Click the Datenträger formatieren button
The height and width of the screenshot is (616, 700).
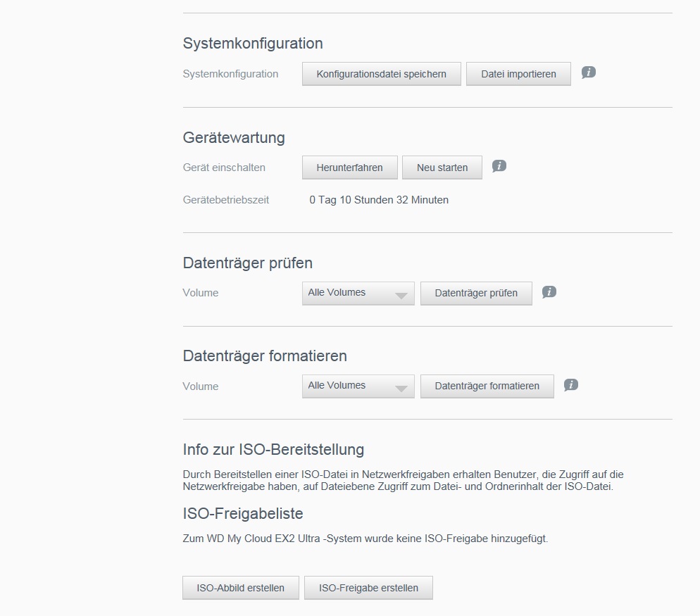(x=487, y=386)
